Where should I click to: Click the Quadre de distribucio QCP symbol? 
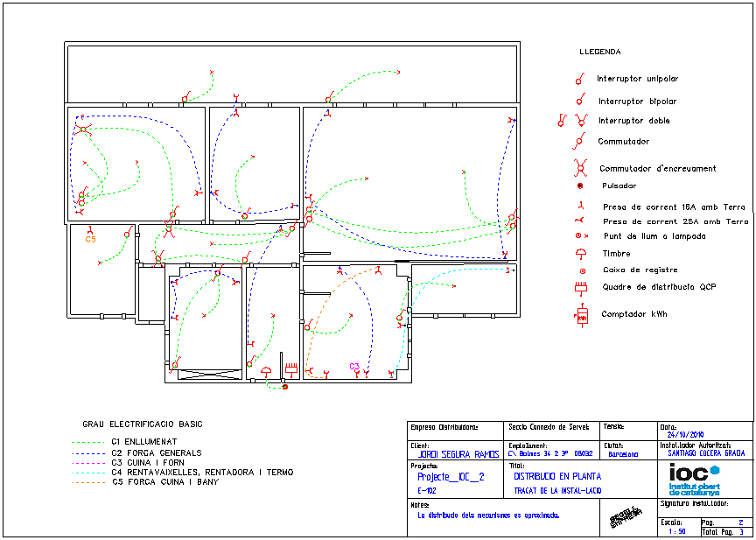pyautogui.click(x=579, y=287)
